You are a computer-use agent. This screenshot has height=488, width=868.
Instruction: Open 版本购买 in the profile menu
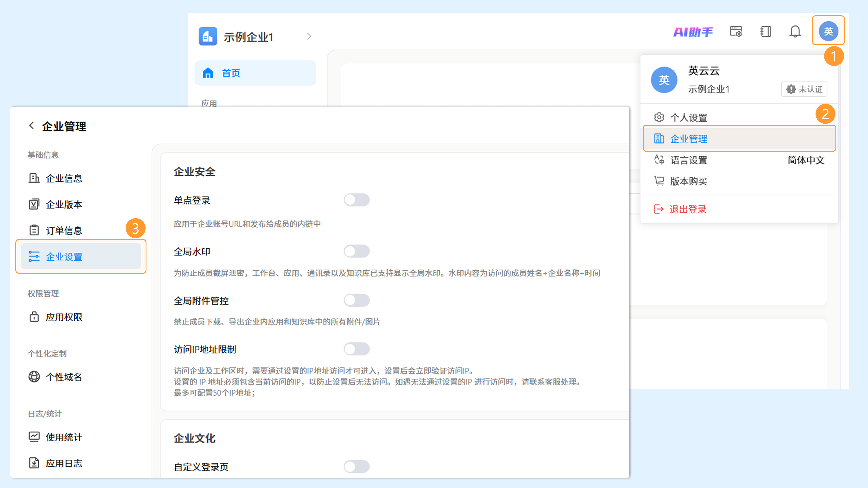(x=739, y=181)
